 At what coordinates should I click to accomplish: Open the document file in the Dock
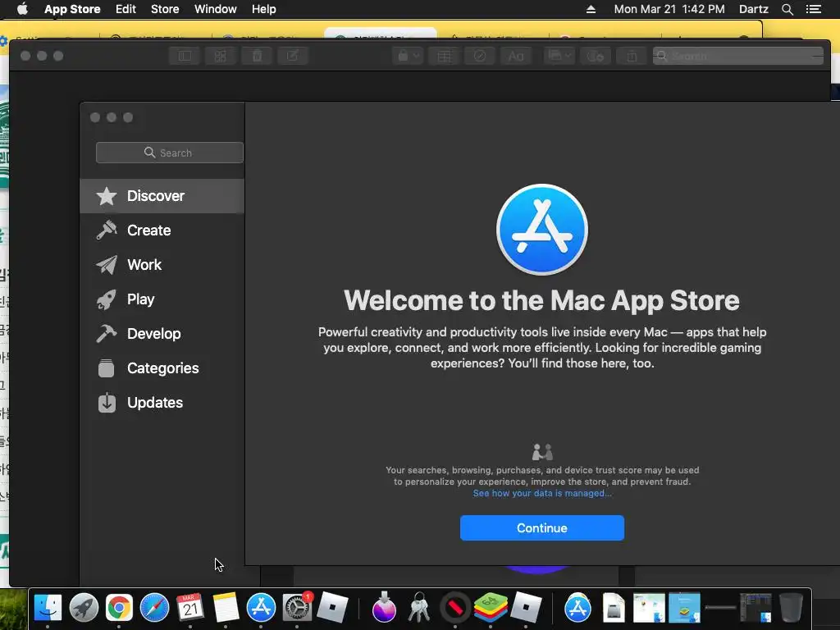(614, 608)
